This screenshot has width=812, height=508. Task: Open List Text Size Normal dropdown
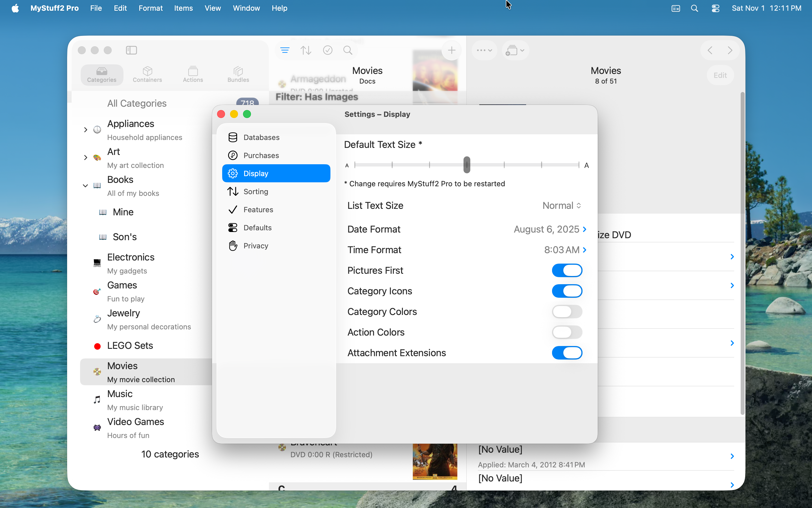tap(562, 206)
